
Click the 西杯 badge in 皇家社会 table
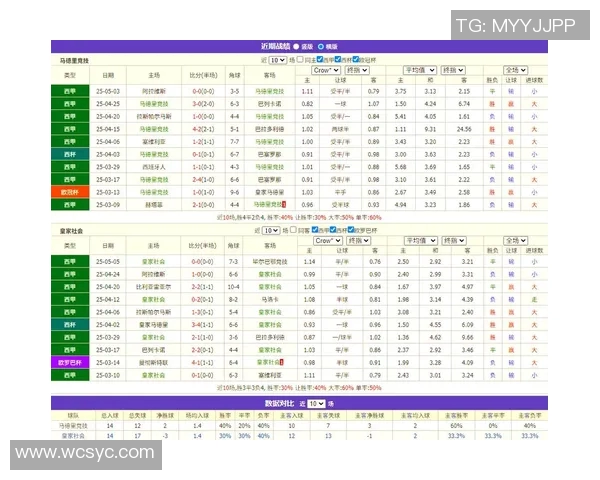(x=69, y=324)
